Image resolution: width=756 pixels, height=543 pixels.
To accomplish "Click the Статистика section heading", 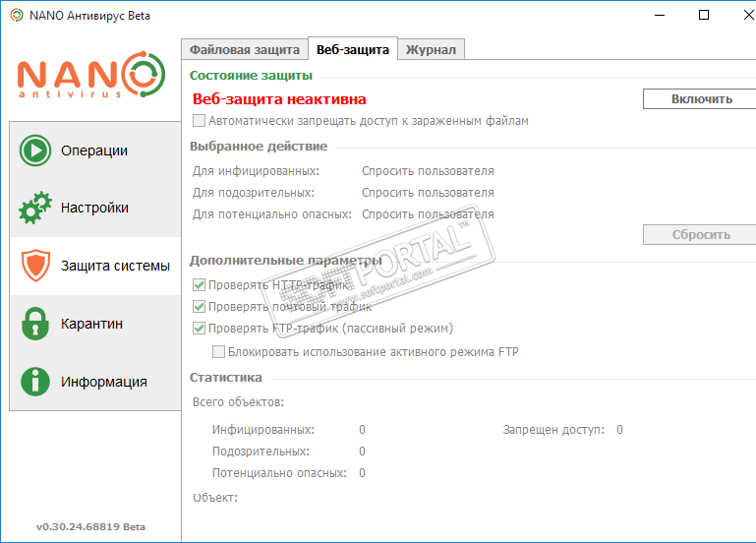I will point(226,378).
